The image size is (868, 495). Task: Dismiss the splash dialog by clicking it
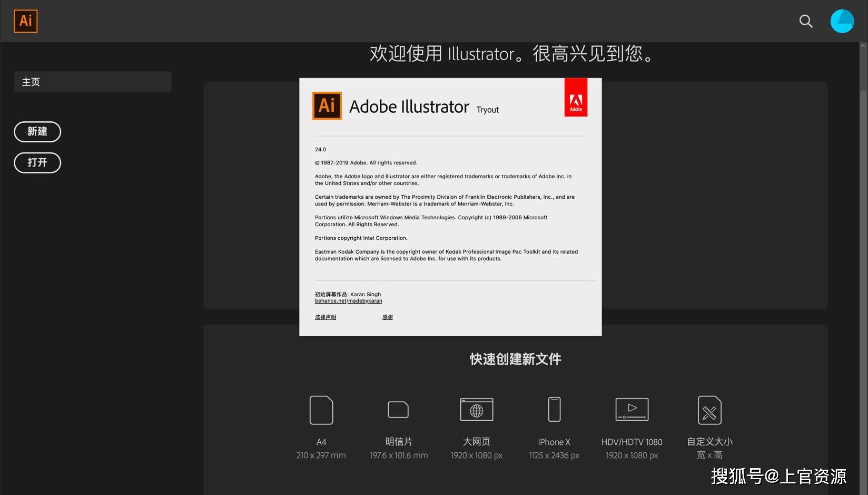[450, 206]
